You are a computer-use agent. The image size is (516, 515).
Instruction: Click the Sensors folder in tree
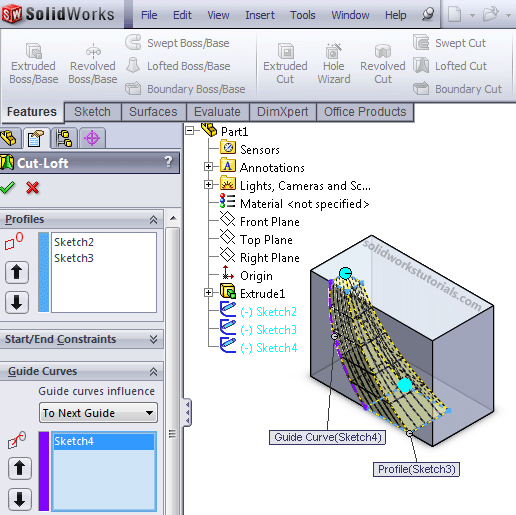(x=250, y=149)
